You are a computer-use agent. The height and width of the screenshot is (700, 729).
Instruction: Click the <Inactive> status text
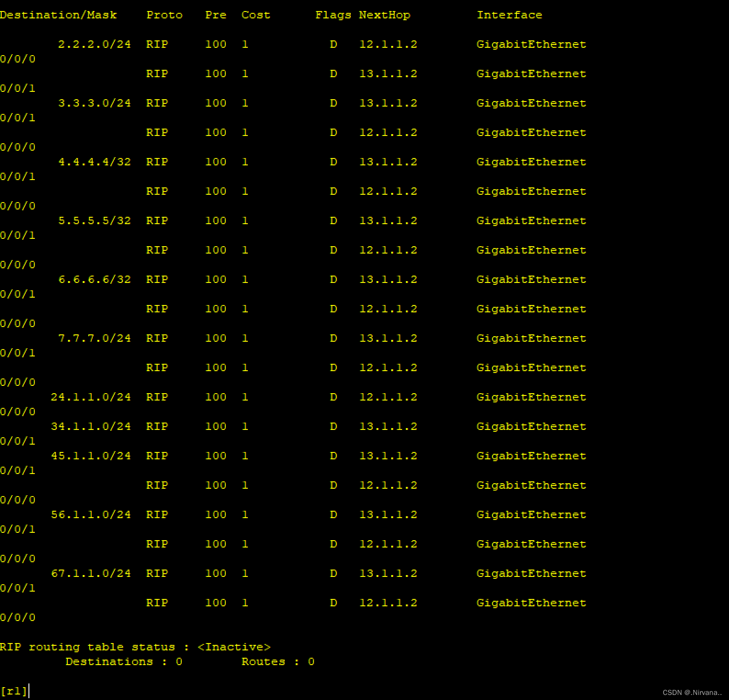234,647
